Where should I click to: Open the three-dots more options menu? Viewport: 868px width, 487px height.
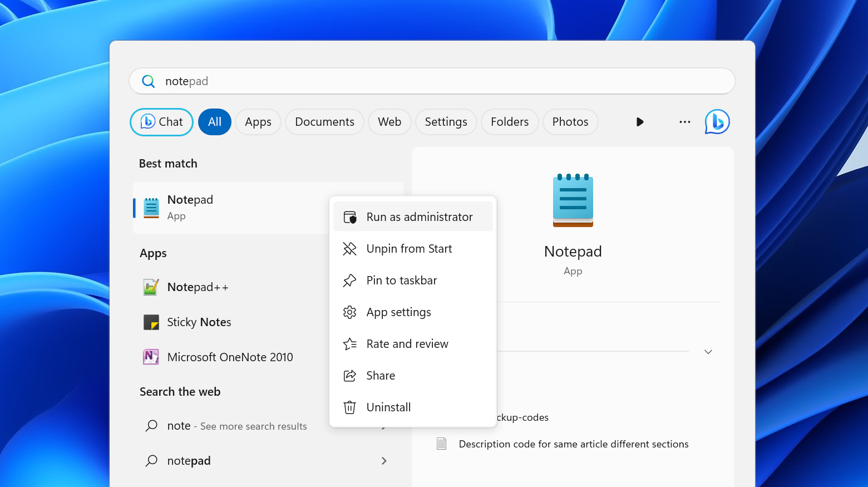[x=684, y=122]
